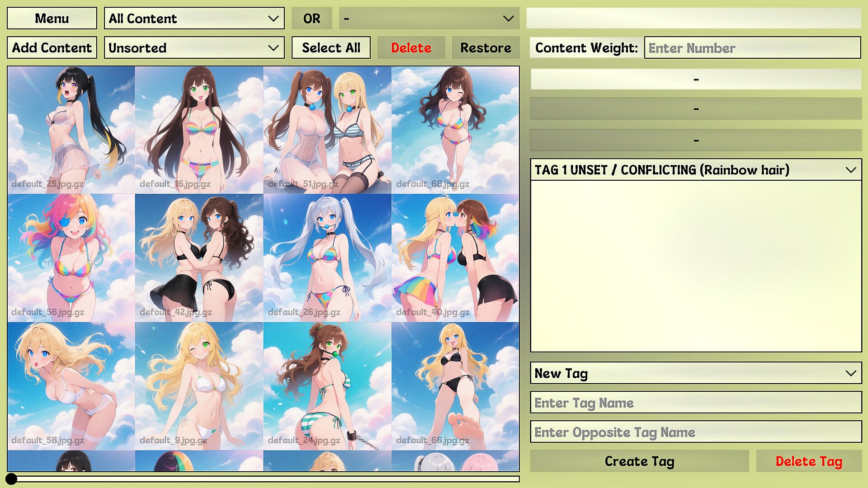868x488 pixels.
Task: Click the Restore button
Action: tap(486, 47)
